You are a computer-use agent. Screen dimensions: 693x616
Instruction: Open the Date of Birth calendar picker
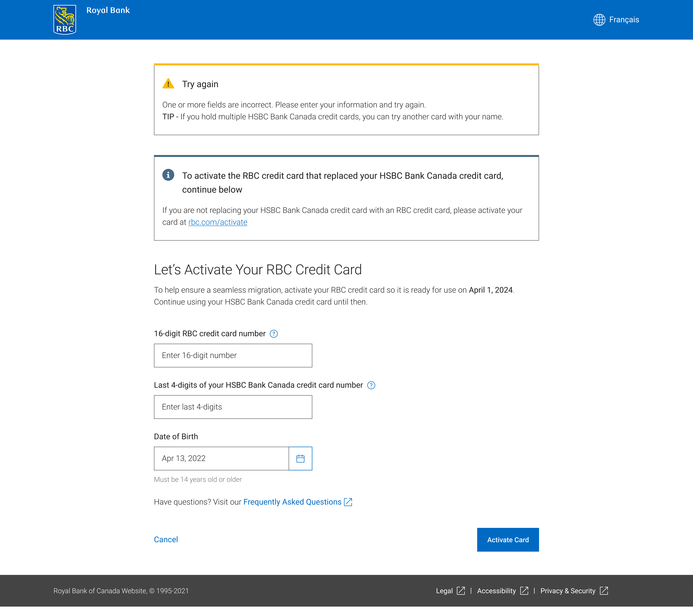[300, 459]
